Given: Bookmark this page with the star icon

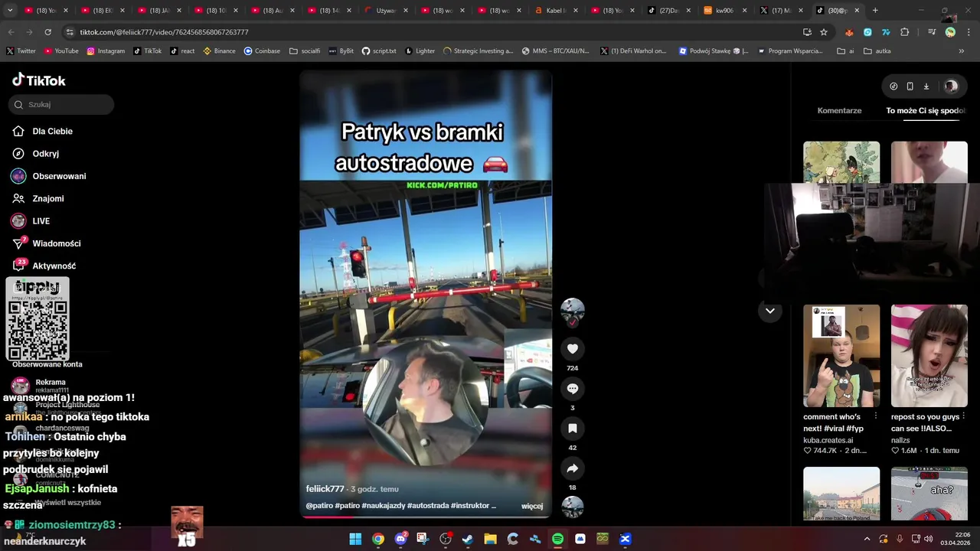Looking at the screenshot, I should [824, 32].
